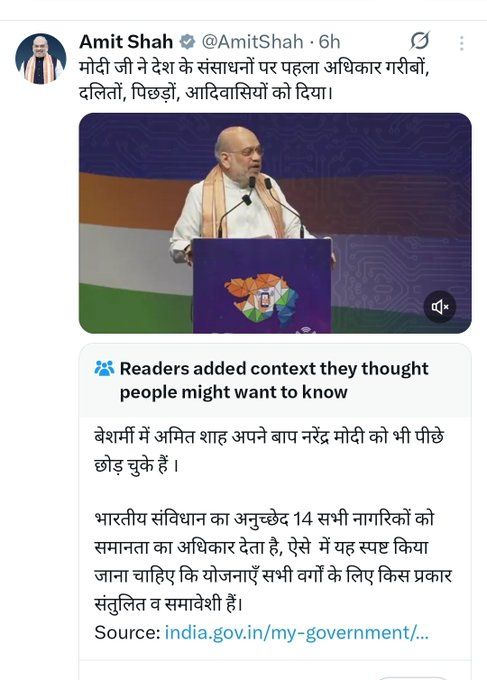Open Amit Shah's round profile picture
This screenshot has height=680, width=487.
coord(40,59)
